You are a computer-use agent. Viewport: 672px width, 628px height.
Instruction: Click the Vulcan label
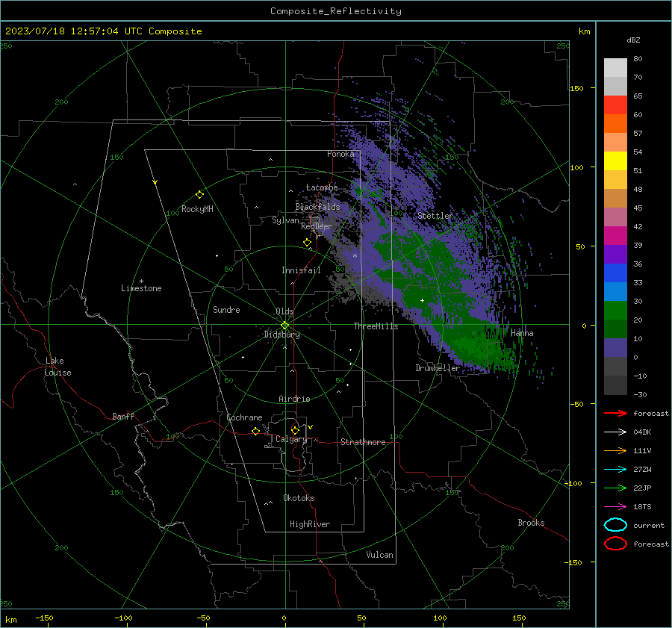click(379, 555)
